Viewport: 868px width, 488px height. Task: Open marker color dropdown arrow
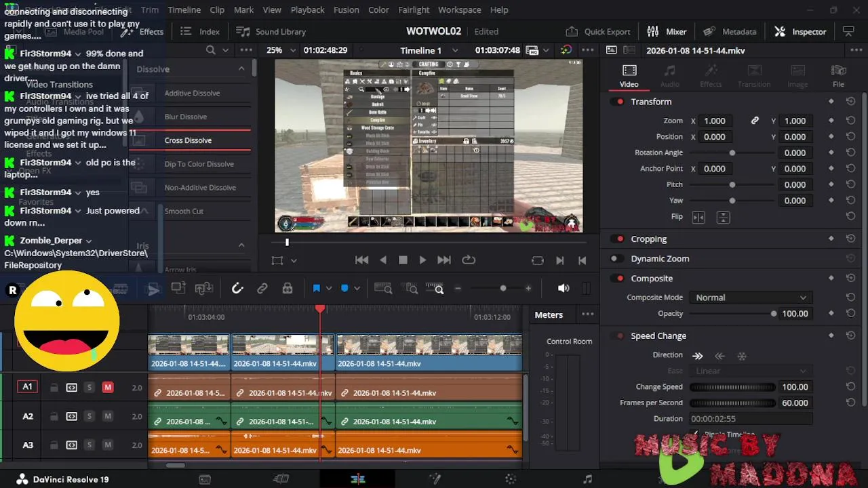coord(357,289)
